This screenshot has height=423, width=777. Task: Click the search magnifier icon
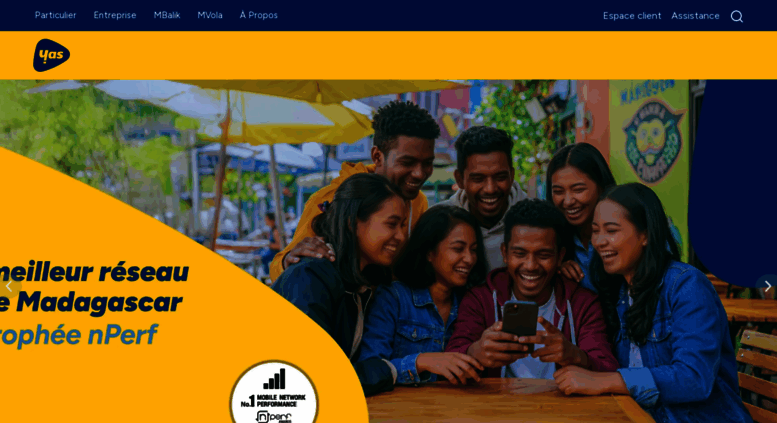737,16
